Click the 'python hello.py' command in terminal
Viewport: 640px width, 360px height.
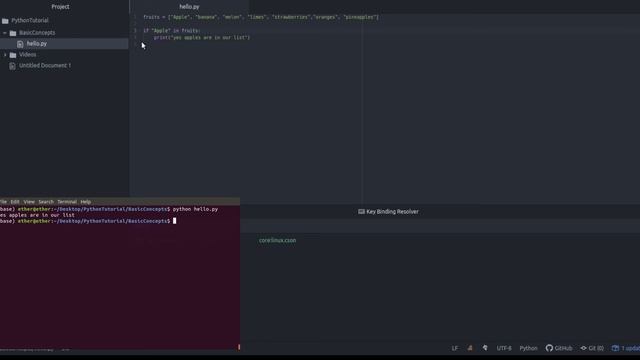click(196, 209)
